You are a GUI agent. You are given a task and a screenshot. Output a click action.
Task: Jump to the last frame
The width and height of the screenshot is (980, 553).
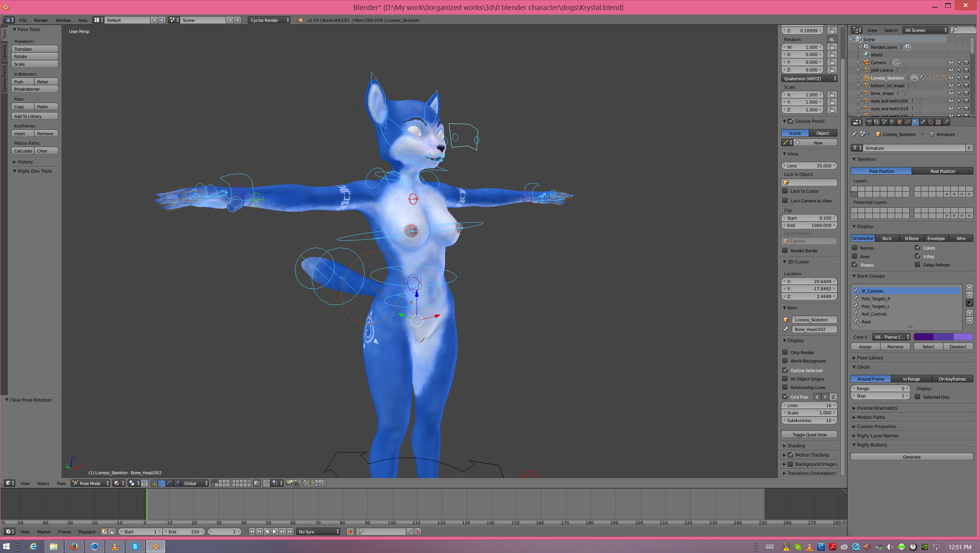pyautogui.click(x=290, y=531)
